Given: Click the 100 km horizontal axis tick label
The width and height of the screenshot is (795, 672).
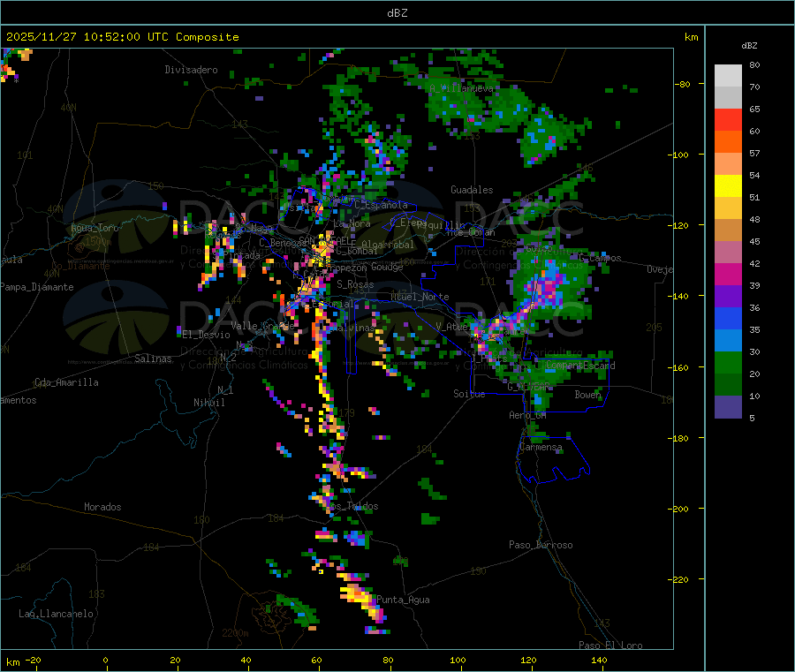Looking at the screenshot, I should [458, 660].
